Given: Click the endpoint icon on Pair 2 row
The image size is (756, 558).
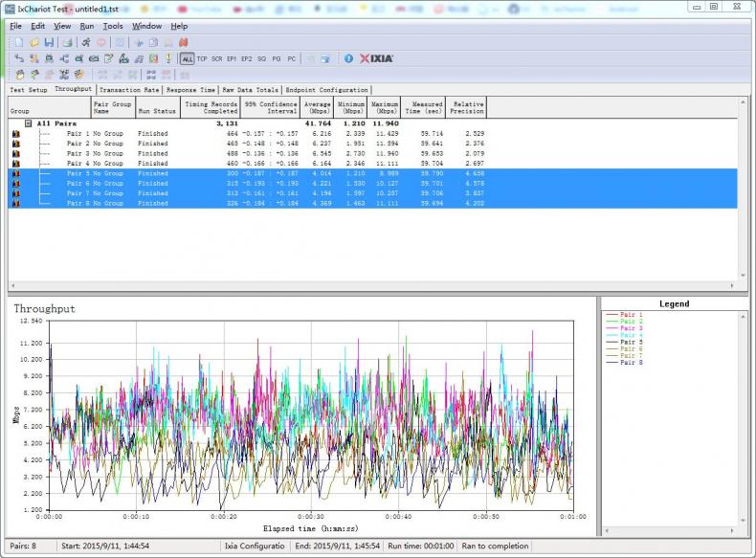Looking at the screenshot, I should (16, 144).
